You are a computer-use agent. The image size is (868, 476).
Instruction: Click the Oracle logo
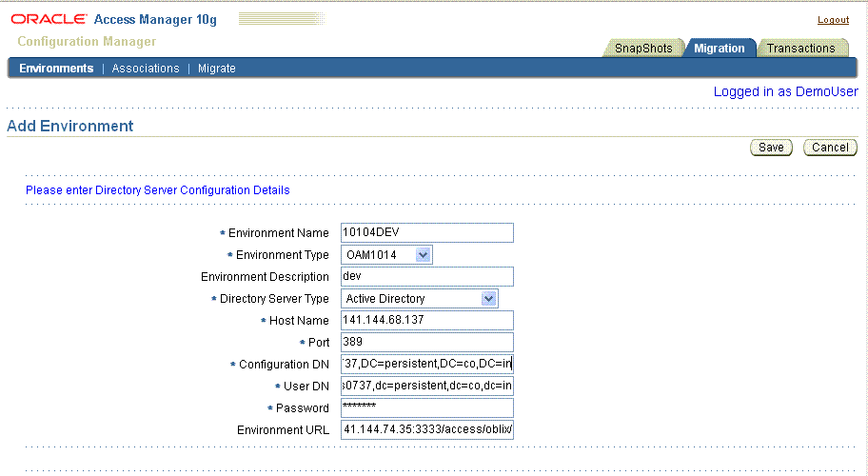coord(49,19)
